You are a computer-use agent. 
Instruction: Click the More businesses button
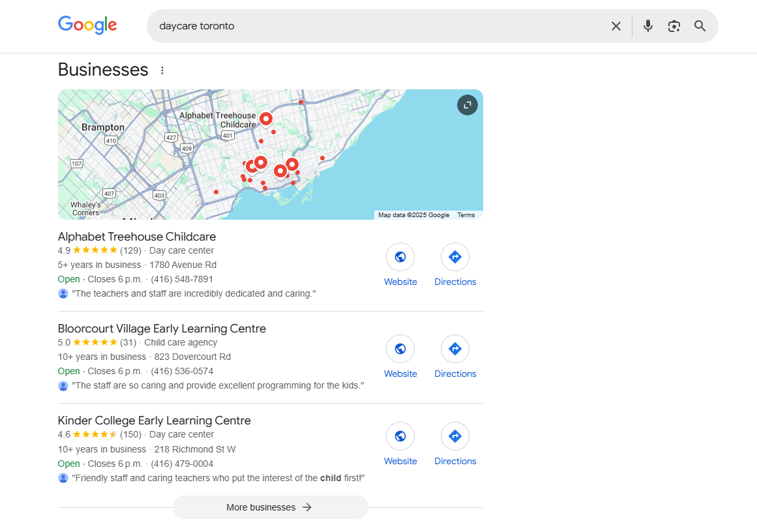click(x=270, y=507)
